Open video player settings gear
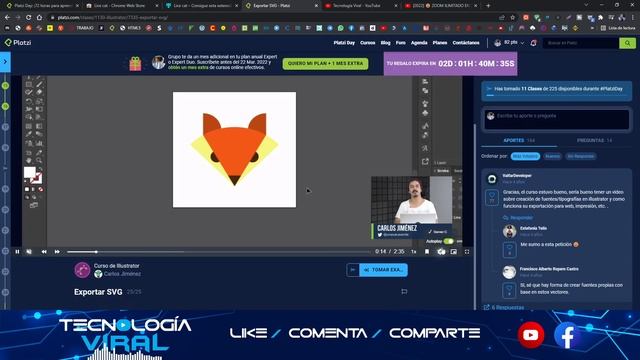 pos(441,252)
